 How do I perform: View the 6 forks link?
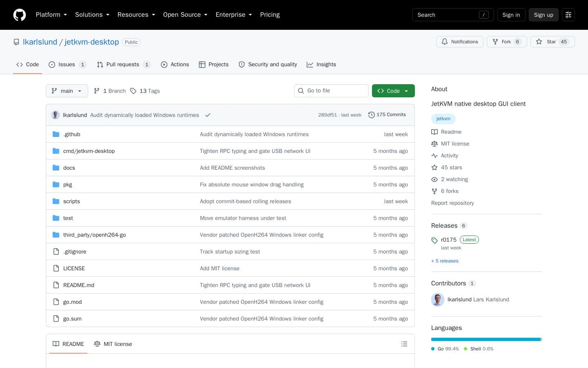(445, 191)
